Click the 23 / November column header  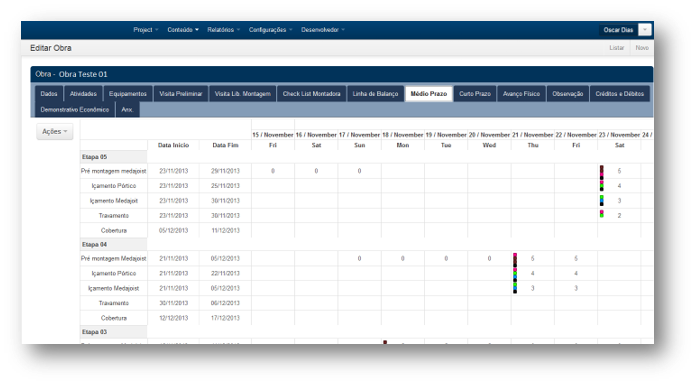pos(619,135)
